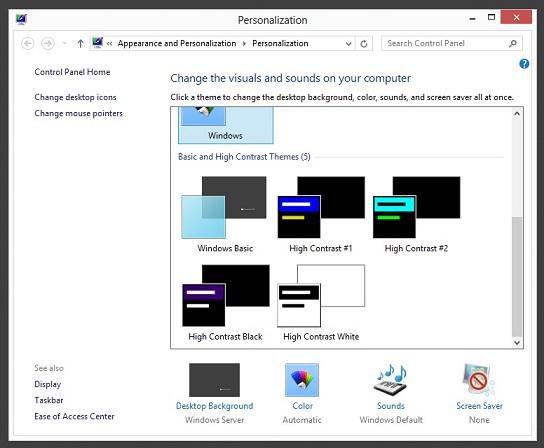
Task: Click the Refresh button in address bar
Action: coord(364,44)
